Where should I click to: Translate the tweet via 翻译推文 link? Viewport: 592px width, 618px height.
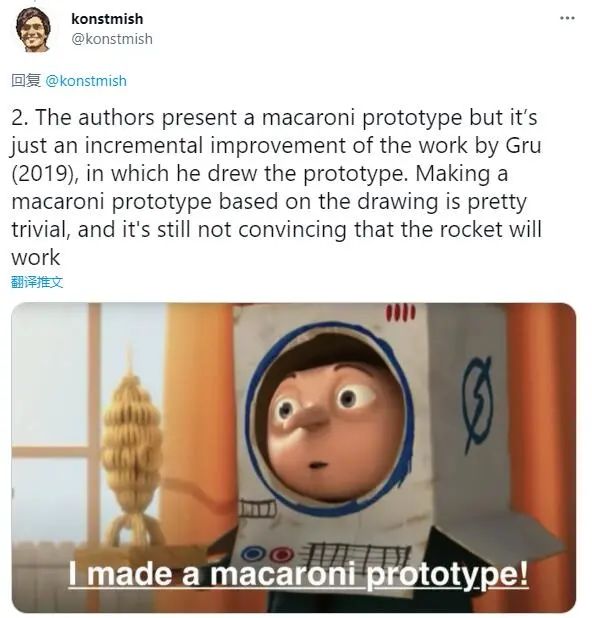pyautogui.click(x=37, y=282)
